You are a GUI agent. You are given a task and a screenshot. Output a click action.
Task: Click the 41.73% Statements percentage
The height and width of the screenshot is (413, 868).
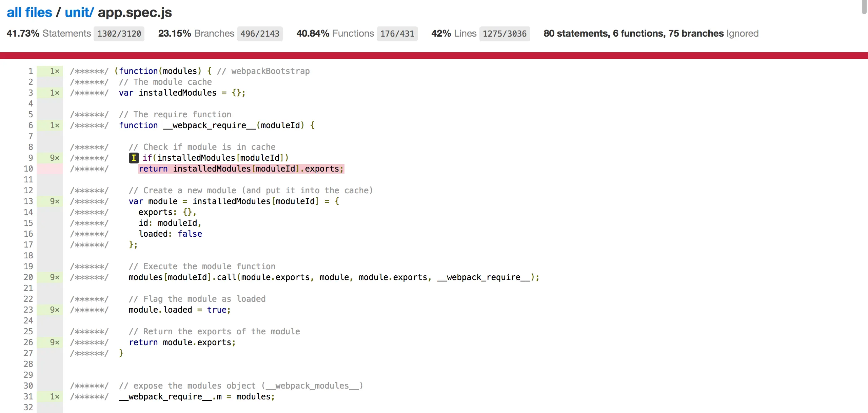[x=23, y=34]
